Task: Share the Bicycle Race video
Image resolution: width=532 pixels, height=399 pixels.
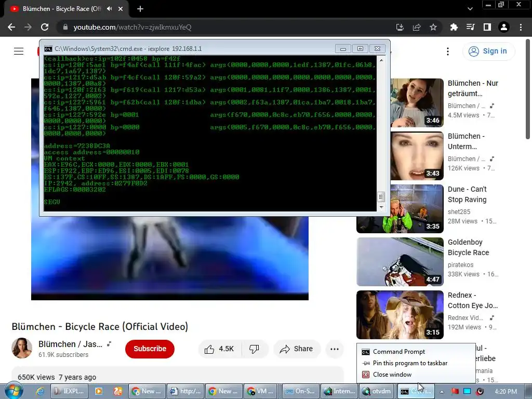Action: pos(297,349)
